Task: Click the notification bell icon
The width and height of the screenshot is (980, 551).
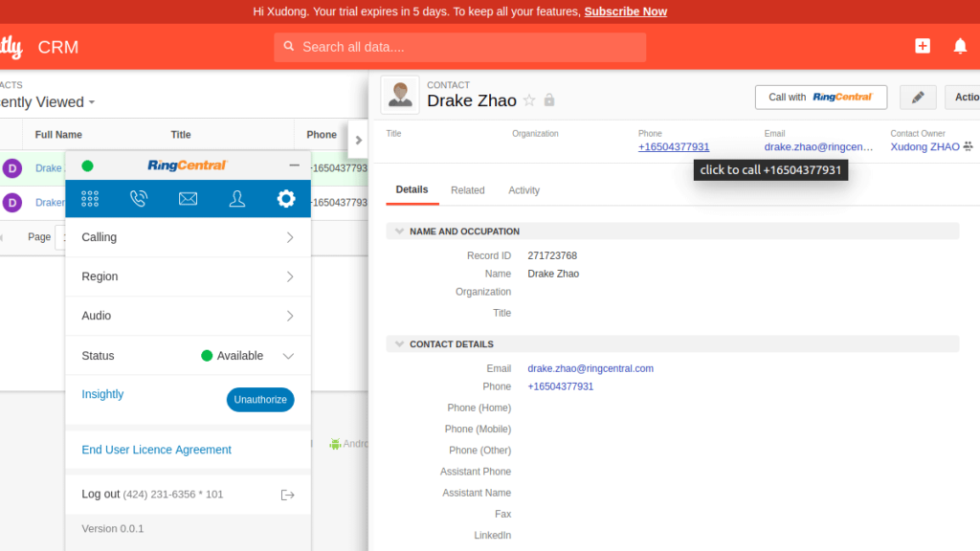Action: click(x=960, y=46)
